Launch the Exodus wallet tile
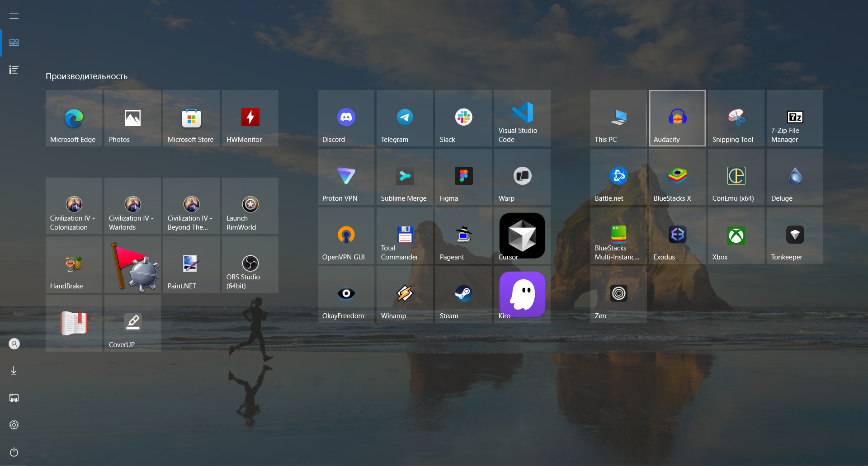This screenshot has width=868, height=466. click(x=677, y=235)
